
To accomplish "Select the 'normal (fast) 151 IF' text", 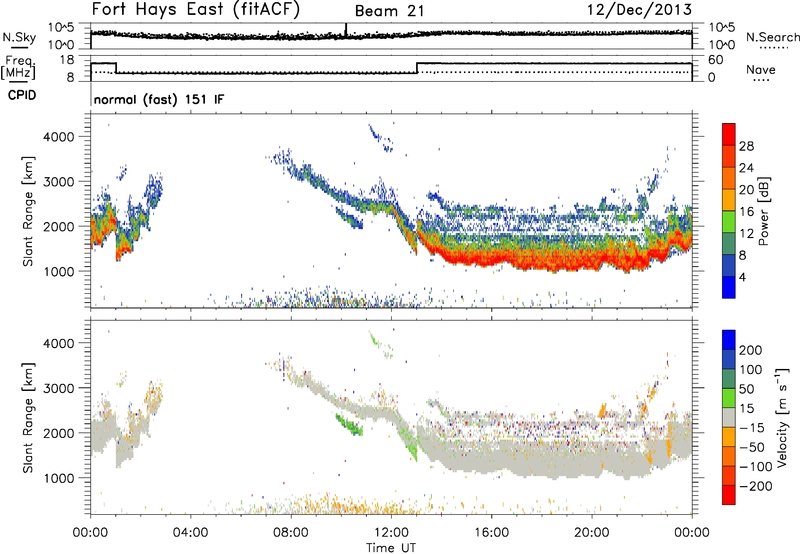I will coord(159,99).
